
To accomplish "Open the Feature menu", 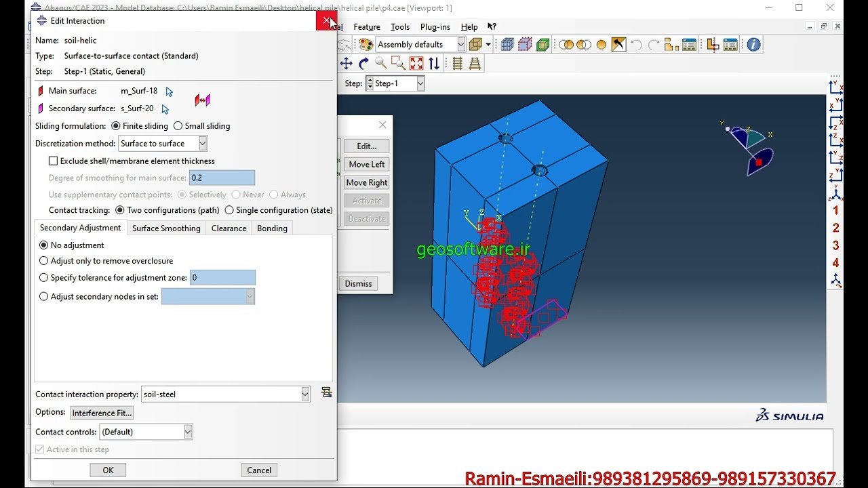I will tap(367, 27).
